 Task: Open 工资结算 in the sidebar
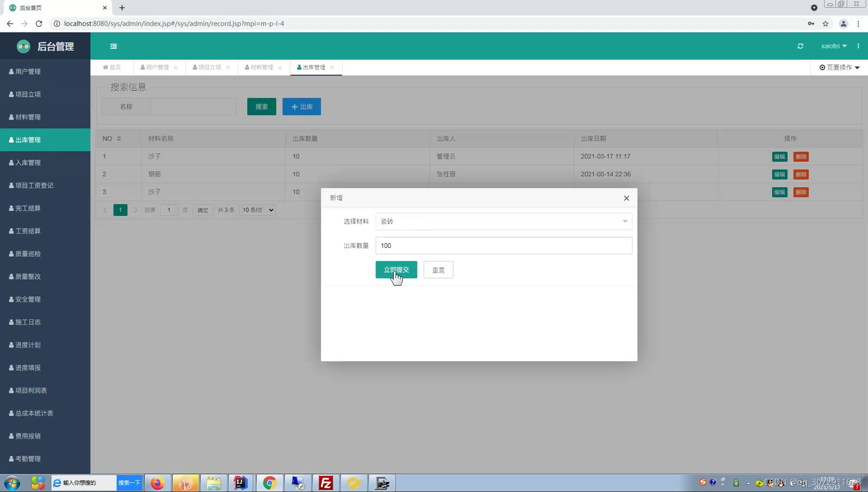(x=45, y=231)
